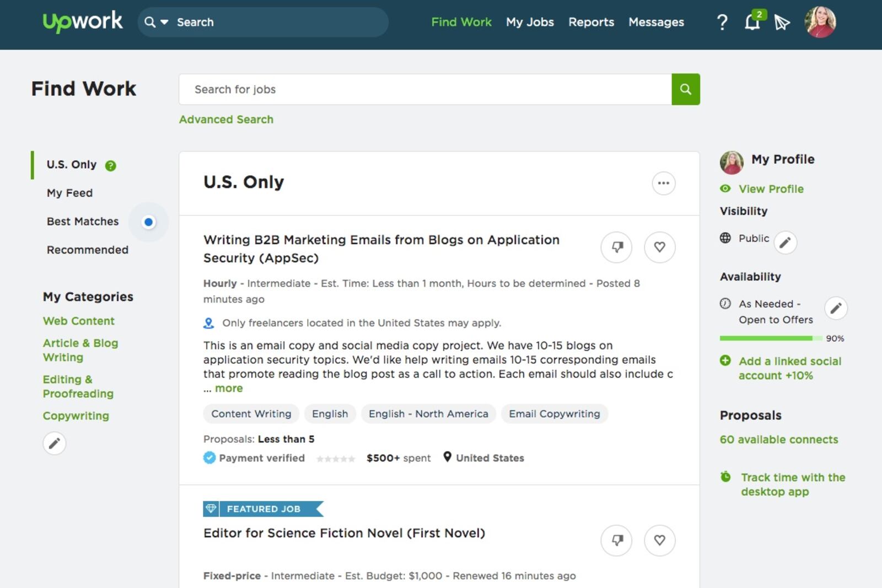Click the Public visibility globe icon
Image resolution: width=882 pixels, height=588 pixels.
click(725, 238)
